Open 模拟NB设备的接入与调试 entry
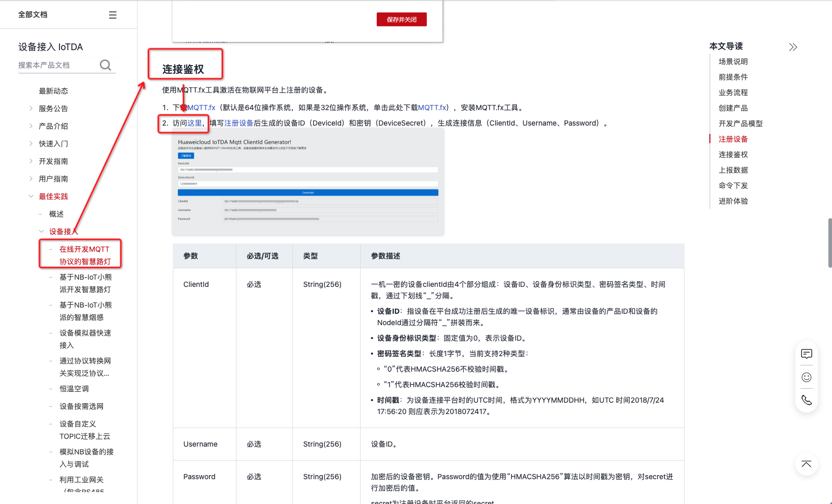Screen dimensions: 832x504 tap(86, 458)
